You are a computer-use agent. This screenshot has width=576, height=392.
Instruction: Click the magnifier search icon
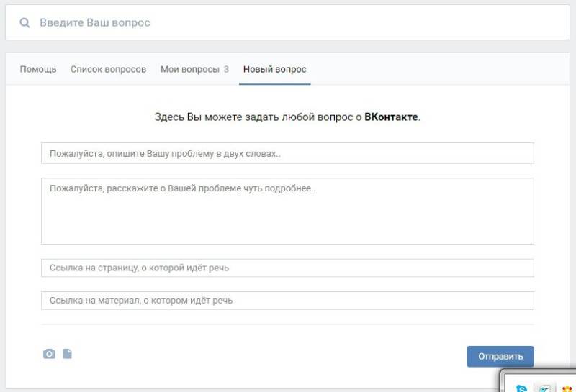point(25,23)
